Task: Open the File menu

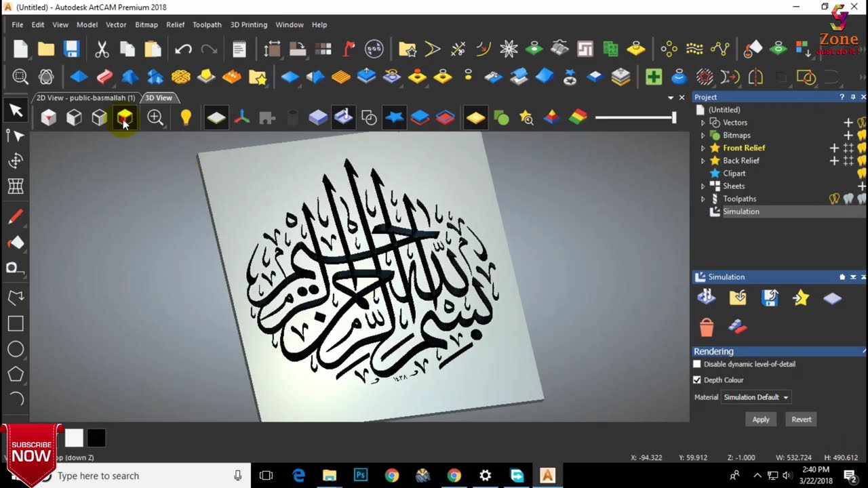Action: (18, 24)
